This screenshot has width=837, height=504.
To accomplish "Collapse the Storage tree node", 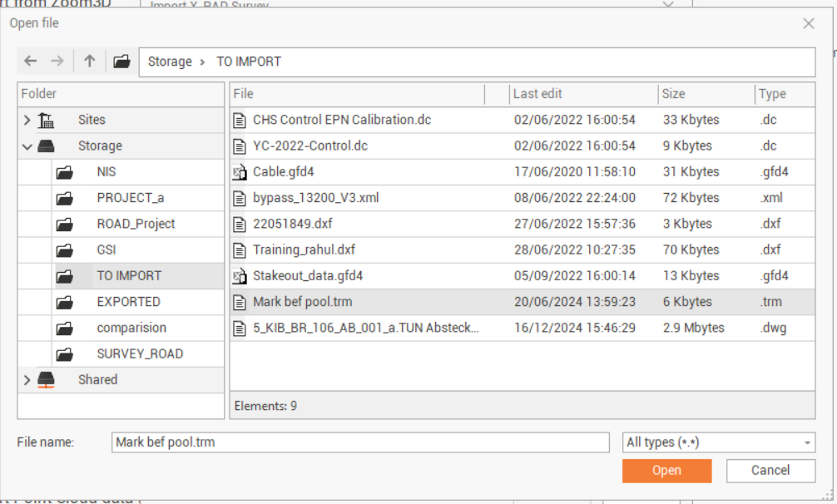I will pos(27,146).
